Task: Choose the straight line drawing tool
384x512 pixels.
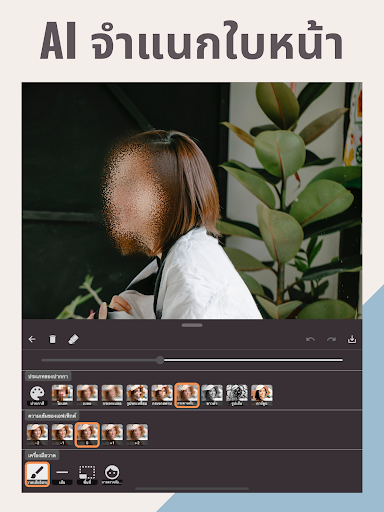Action: click(x=62, y=474)
